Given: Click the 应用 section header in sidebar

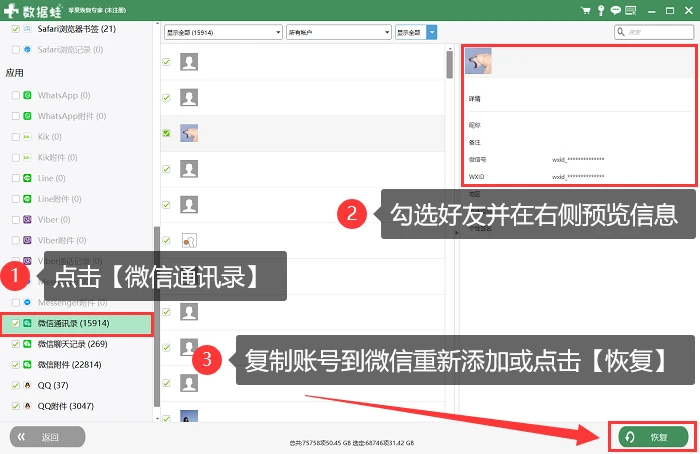Looking at the screenshot, I should pyautogui.click(x=14, y=73).
